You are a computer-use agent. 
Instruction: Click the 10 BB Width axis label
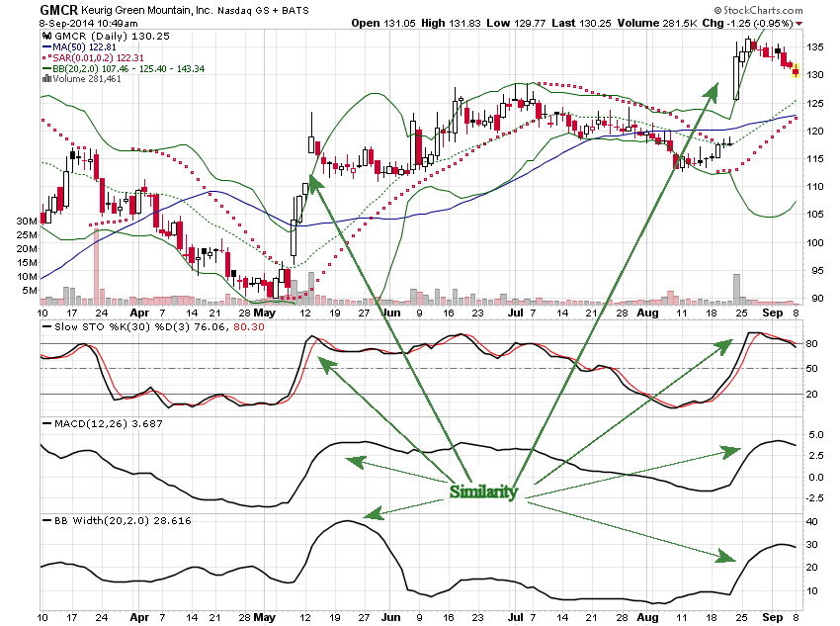[811, 591]
